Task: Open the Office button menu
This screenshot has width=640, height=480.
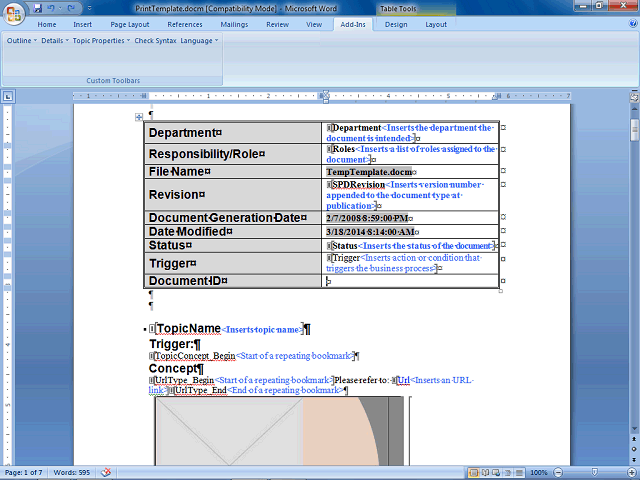Action: (x=14, y=13)
